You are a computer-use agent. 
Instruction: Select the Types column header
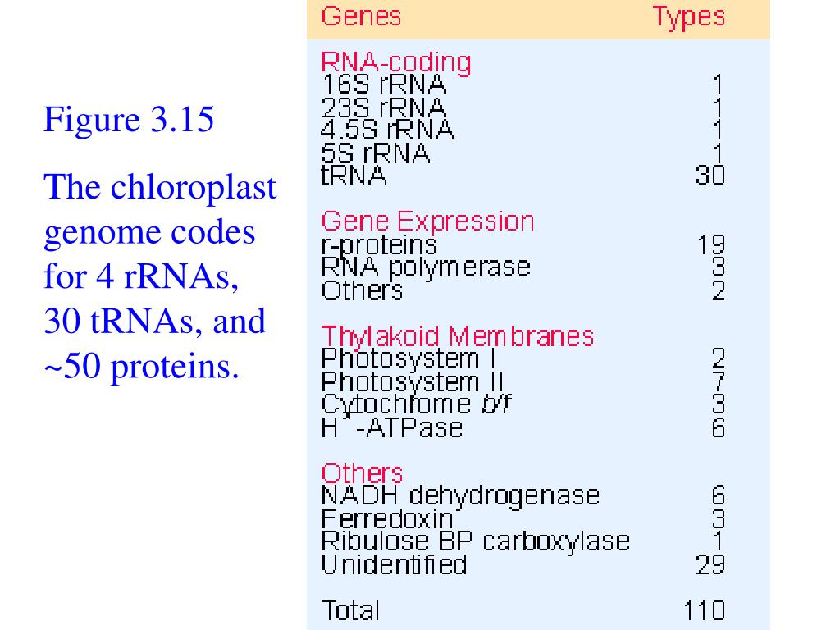pos(689,17)
